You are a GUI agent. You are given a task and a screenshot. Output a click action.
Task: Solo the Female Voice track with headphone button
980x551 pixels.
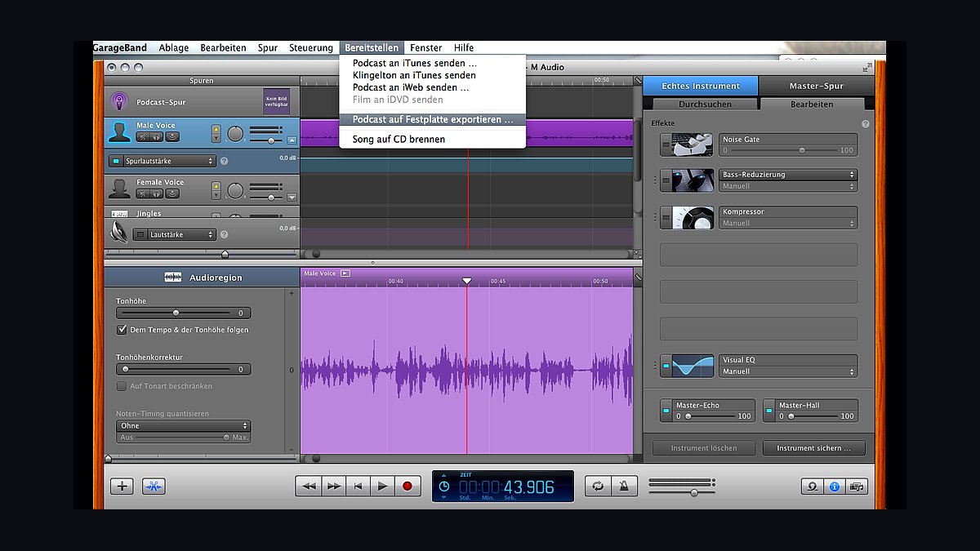coord(158,193)
